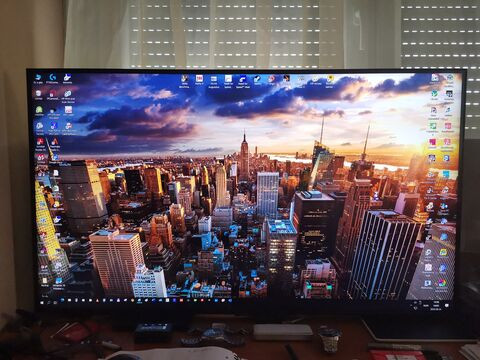This screenshot has width=480, height=360.
Task: Select the white document file desktop icon
Action: pyautogui.click(x=56, y=173)
